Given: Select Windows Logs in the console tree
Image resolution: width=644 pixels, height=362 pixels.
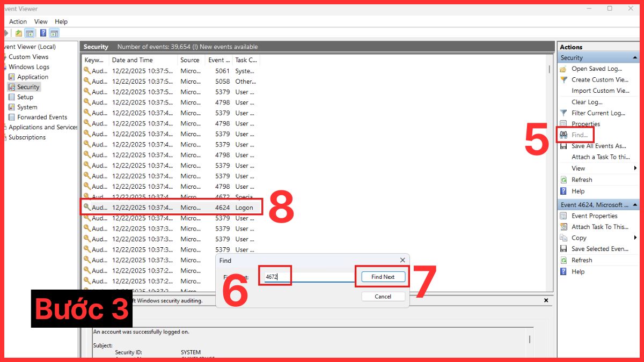Looking at the screenshot, I should (29, 67).
